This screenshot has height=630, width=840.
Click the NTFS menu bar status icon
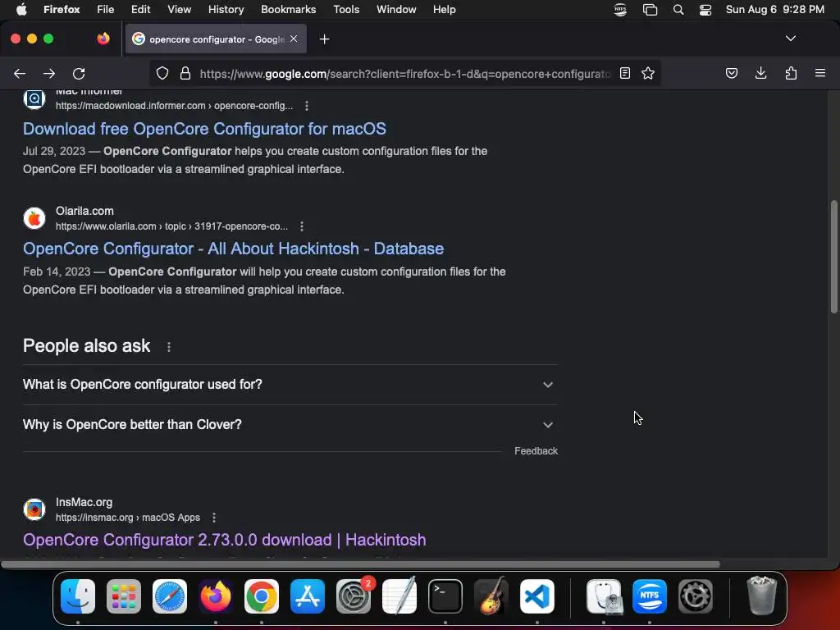point(620,10)
